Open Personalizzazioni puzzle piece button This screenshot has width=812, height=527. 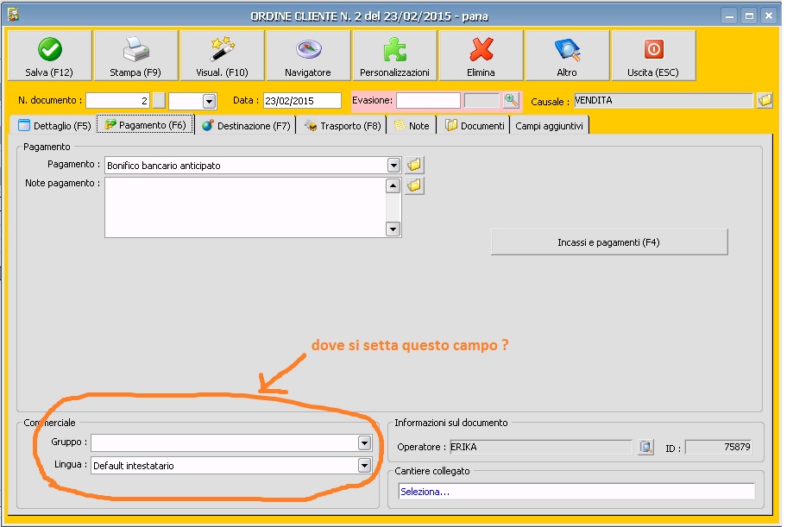[x=394, y=55]
